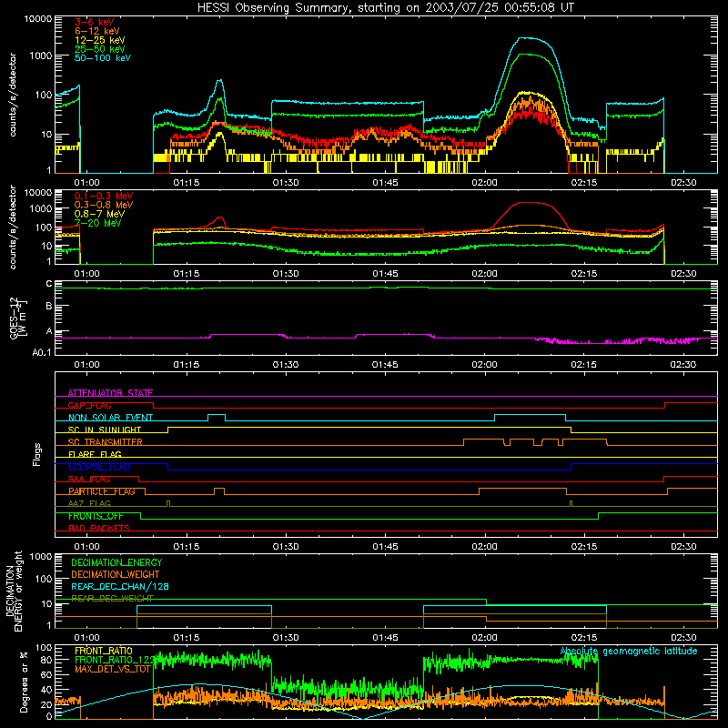The height and width of the screenshot is (728, 728).
Task: Click the FLARE_FLAG label
Action: [95, 454]
